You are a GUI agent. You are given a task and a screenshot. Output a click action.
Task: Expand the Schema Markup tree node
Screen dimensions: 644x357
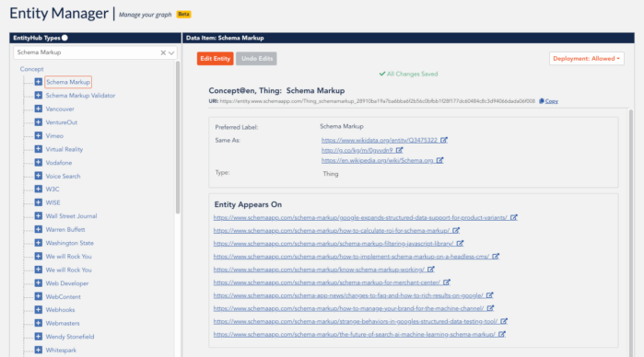38,82
